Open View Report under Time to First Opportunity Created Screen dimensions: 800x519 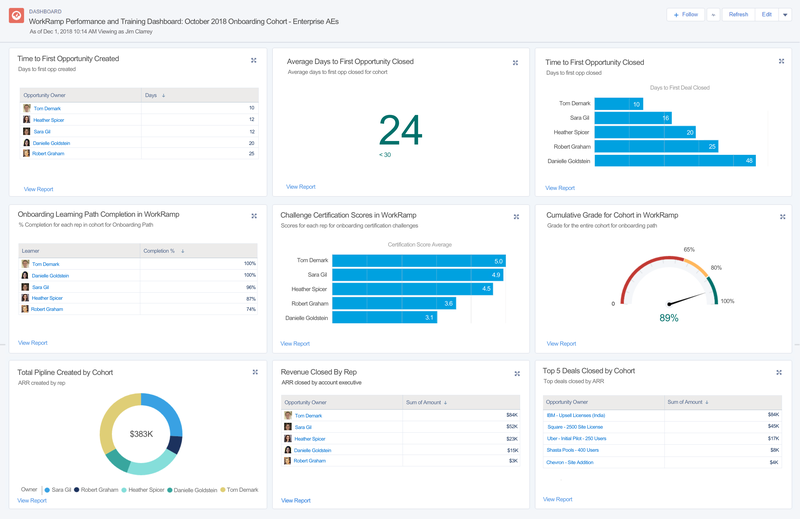[x=38, y=189]
